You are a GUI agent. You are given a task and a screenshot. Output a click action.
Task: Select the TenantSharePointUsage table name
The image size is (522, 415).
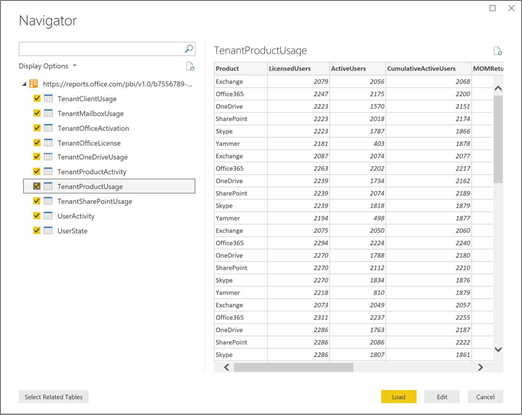pos(95,201)
